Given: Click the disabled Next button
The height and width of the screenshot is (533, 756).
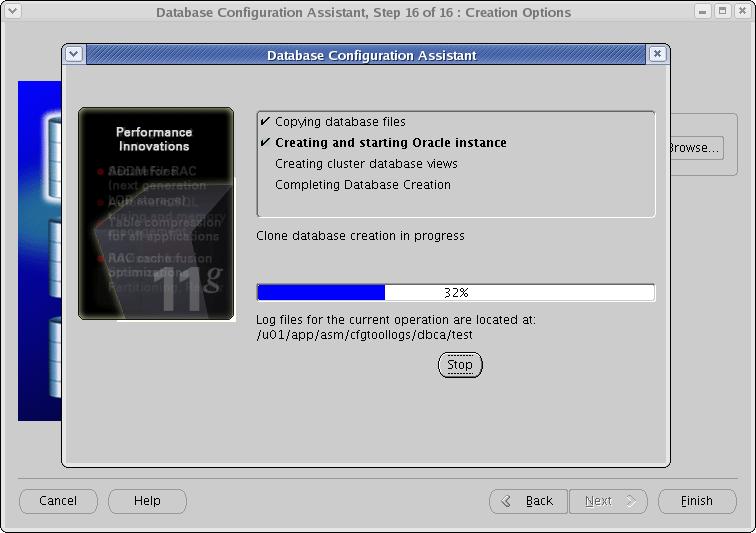Looking at the screenshot, I should coord(608,501).
